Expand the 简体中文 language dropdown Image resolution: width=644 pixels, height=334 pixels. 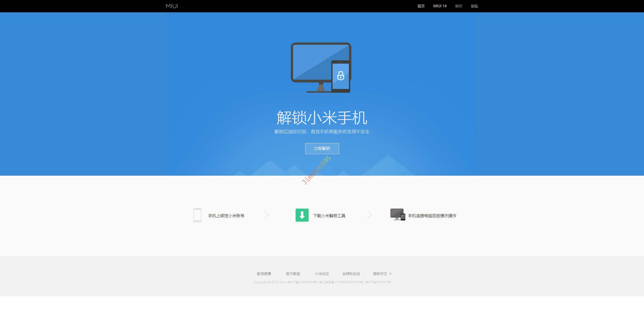coord(382,274)
